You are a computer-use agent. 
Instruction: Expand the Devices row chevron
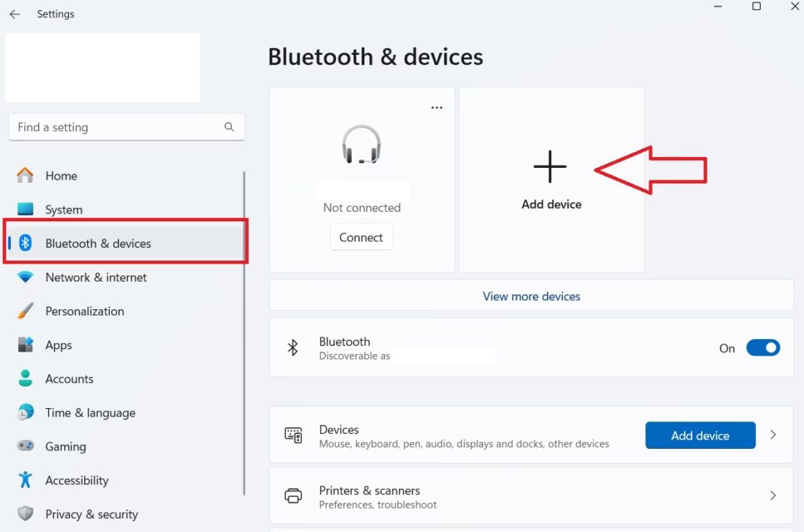tap(773, 435)
